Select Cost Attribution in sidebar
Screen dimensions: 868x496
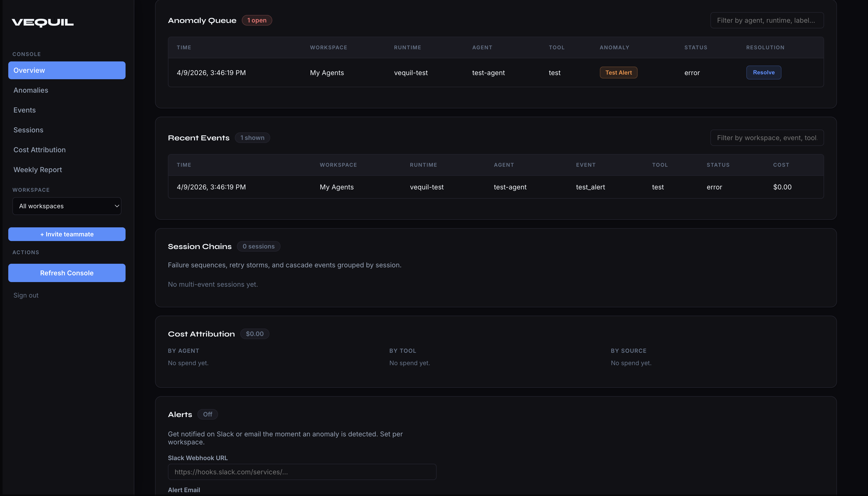coord(40,150)
